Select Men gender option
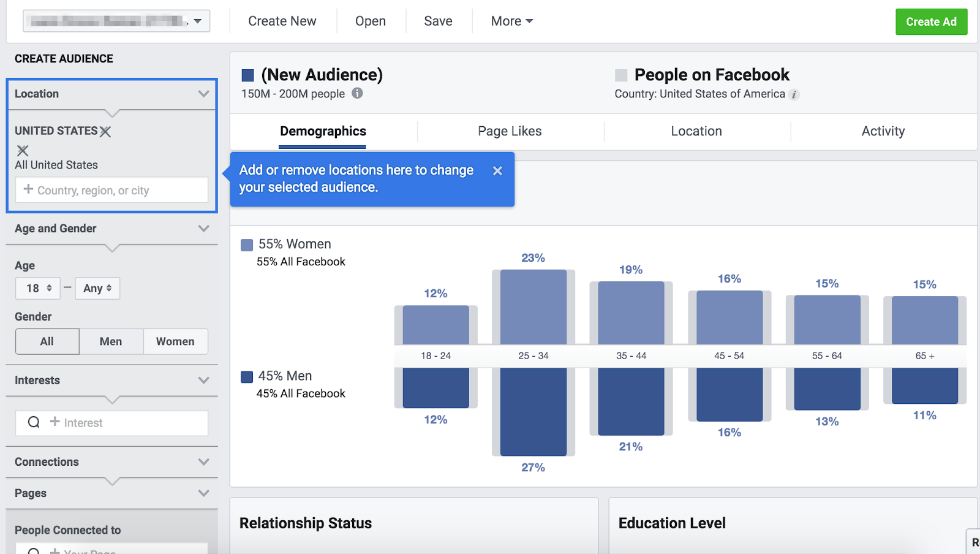Image resolution: width=980 pixels, height=554 pixels. pos(111,341)
